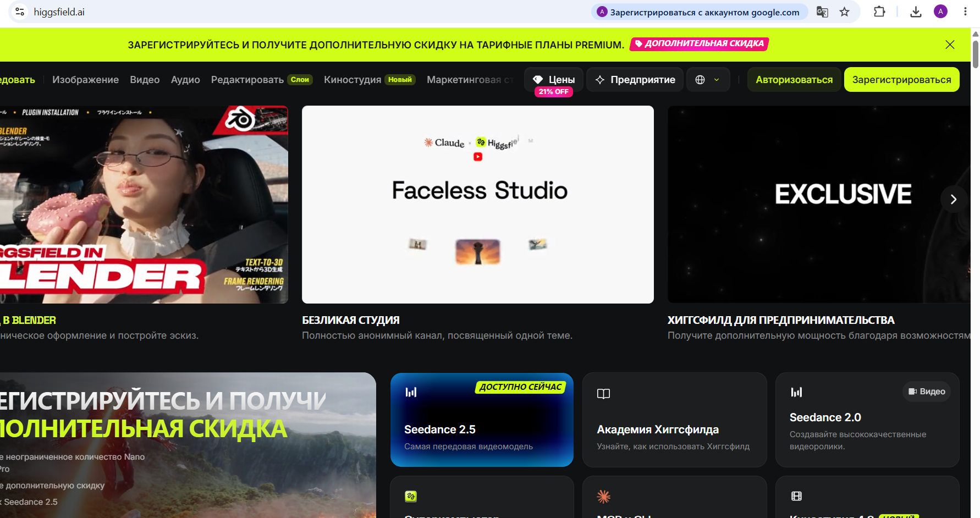Image resolution: width=980 pixels, height=518 pixels.
Task: Click the green Higgsfield logo icon below Seedance 2.5
Action: pyautogui.click(x=411, y=497)
